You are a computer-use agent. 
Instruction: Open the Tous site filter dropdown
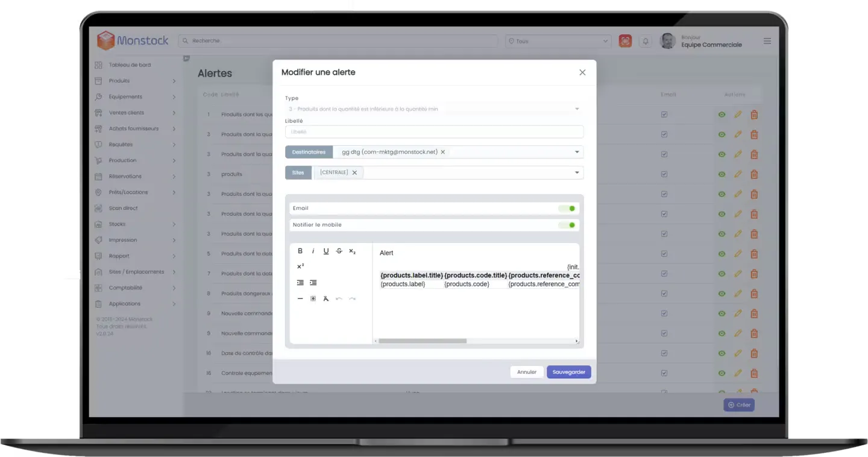558,41
